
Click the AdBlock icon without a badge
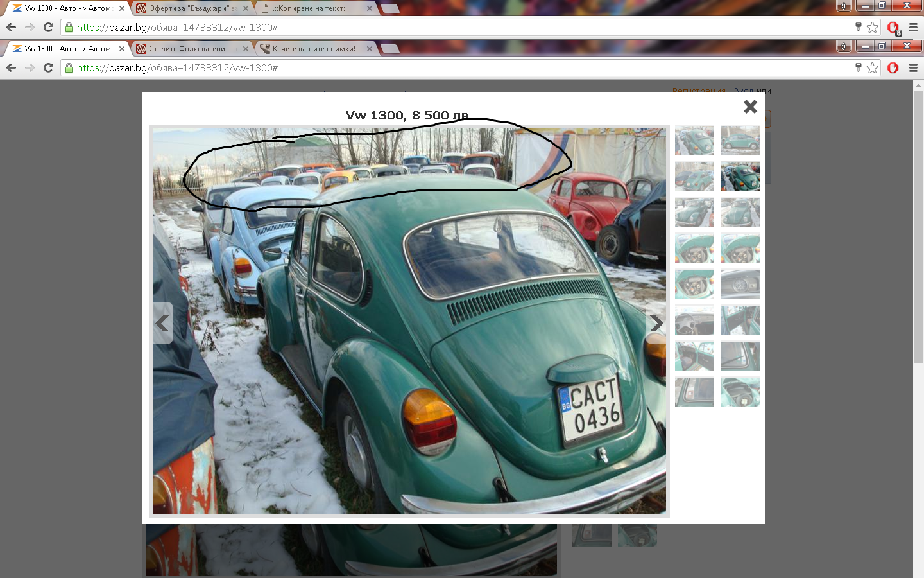click(893, 68)
